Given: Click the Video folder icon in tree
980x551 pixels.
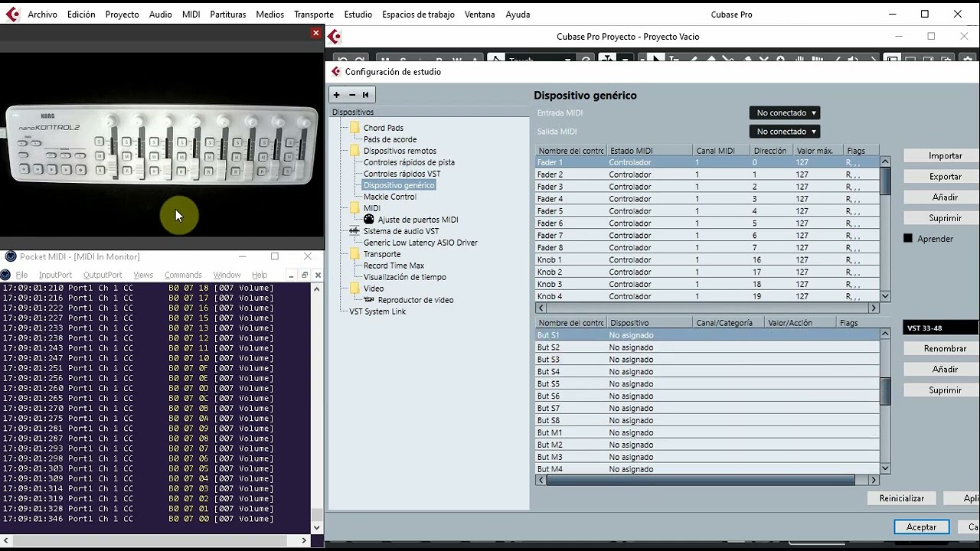Looking at the screenshot, I should tap(354, 289).
